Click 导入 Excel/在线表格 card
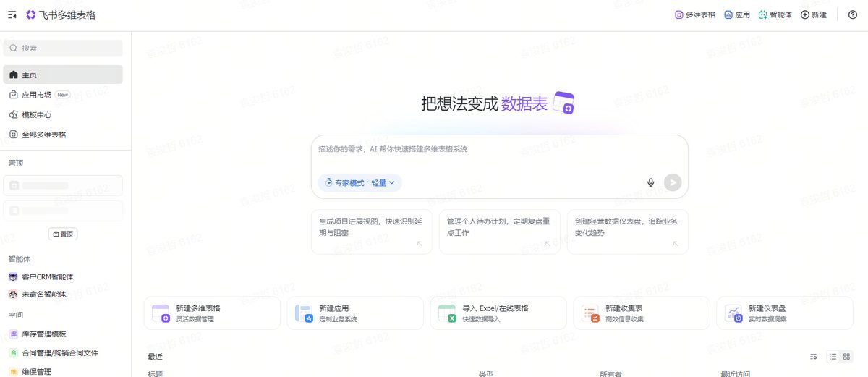This screenshot has width=868, height=377. tap(498, 313)
